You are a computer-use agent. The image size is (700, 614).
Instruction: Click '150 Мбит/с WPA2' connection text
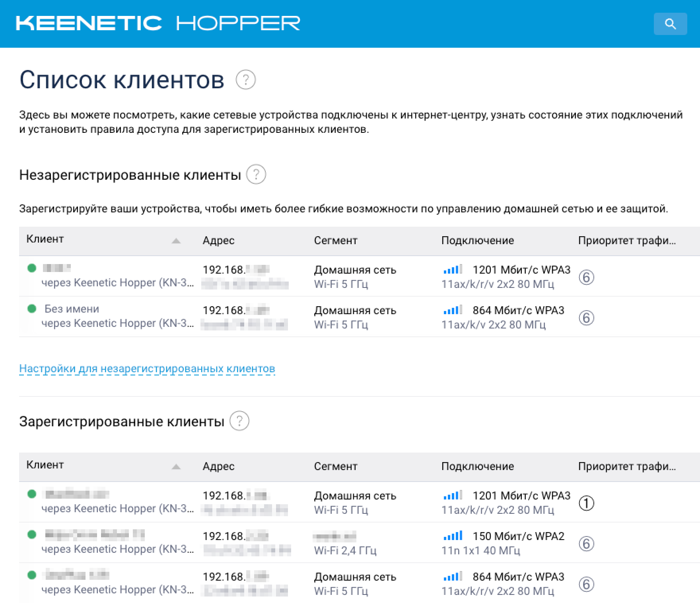coord(518,536)
